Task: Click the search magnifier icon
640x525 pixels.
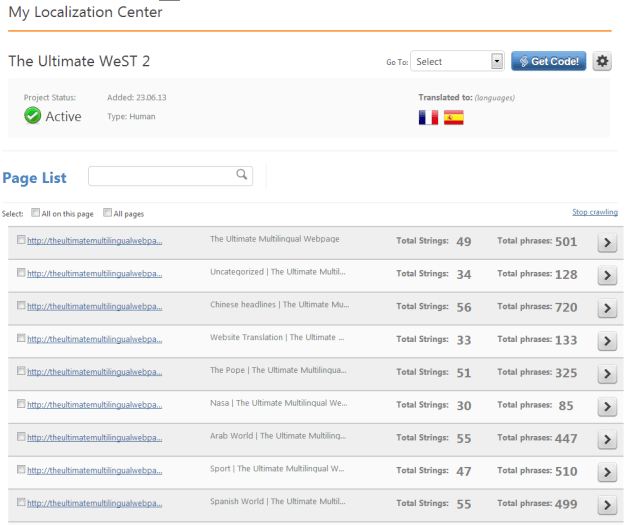Action: tap(241, 175)
